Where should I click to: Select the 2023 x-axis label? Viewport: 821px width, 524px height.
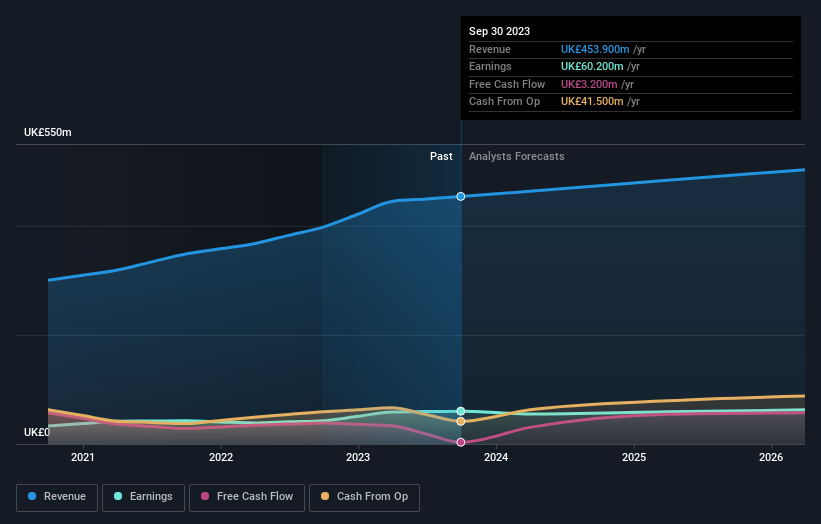[358, 457]
